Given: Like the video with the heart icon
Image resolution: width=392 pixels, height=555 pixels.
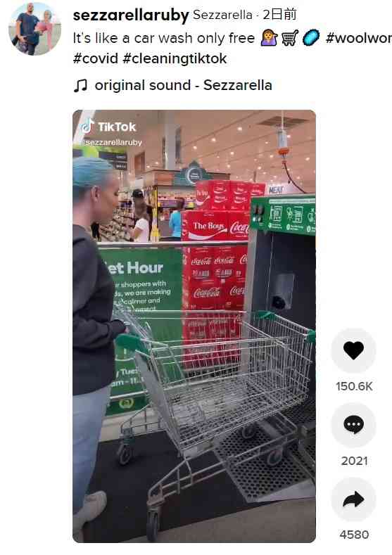Looking at the screenshot, I should pyautogui.click(x=353, y=350).
